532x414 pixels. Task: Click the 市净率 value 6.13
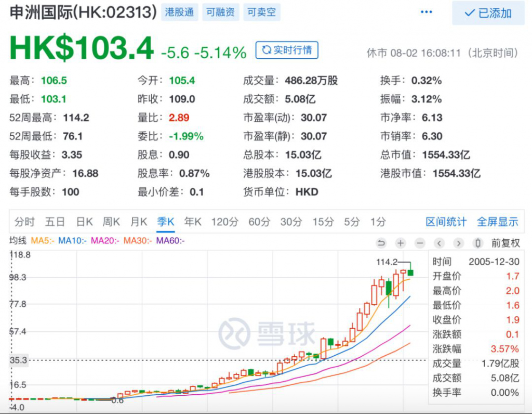tap(432, 118)
